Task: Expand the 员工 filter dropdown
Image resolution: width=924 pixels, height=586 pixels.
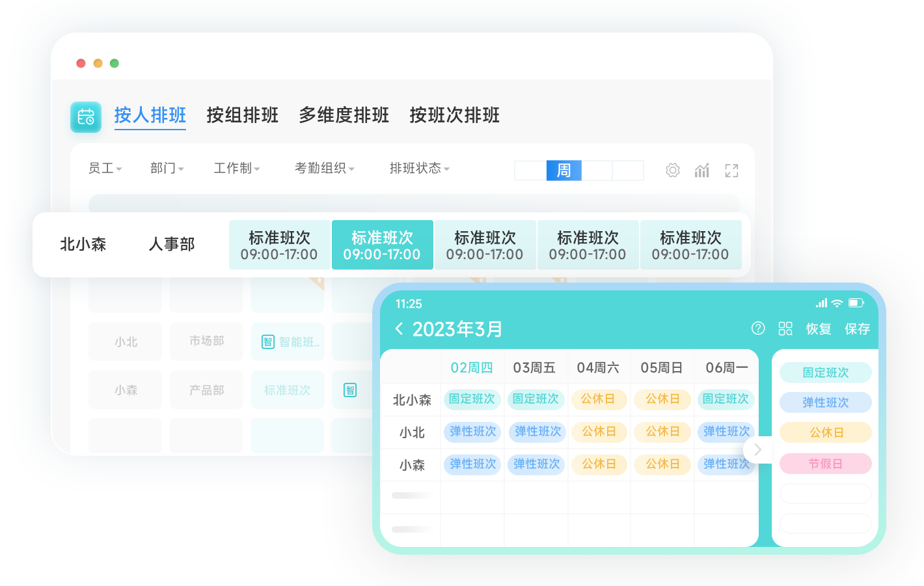Action: click(105, 169)
